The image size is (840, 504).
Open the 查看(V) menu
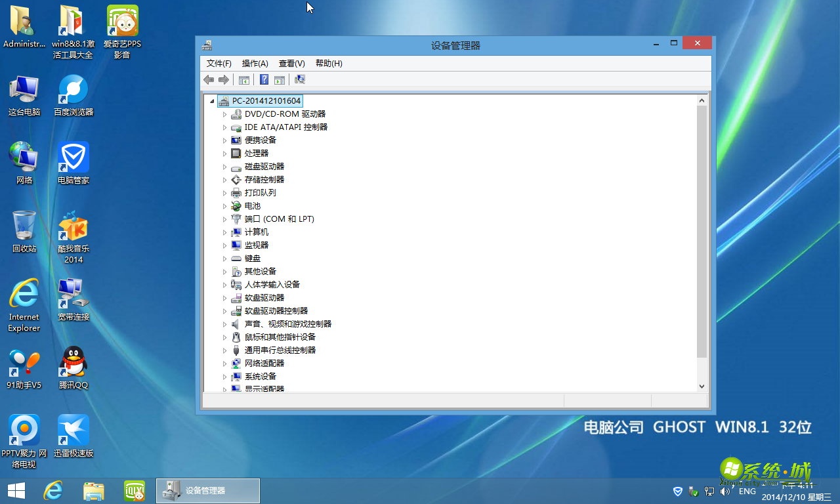pos(291,63)
